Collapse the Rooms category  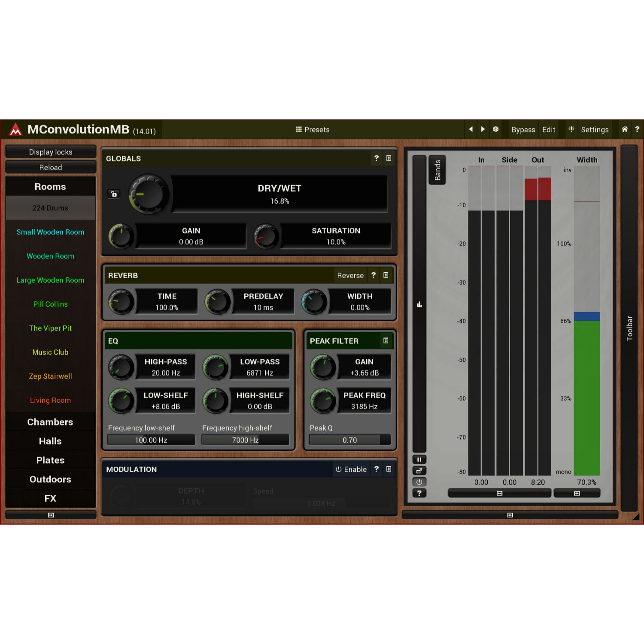(x=50, y=187)
